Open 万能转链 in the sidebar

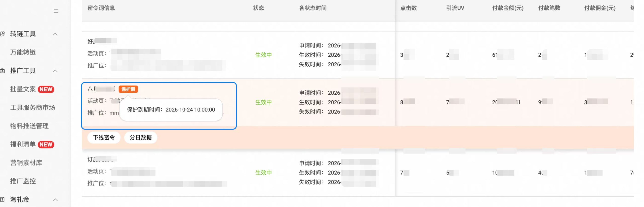click(x=23, y=52)
